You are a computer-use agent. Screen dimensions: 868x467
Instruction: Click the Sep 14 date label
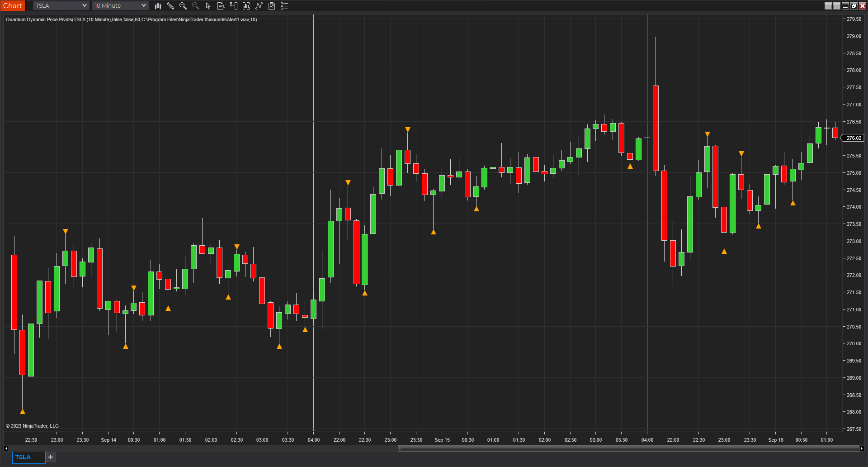108,440
